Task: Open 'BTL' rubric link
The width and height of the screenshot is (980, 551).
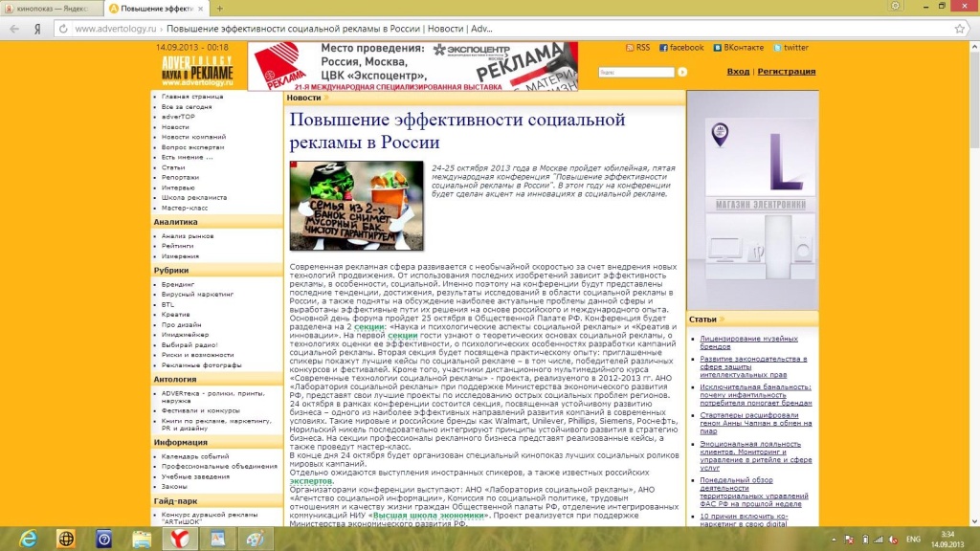Action: pyautogui.click(x=167, y=305)
